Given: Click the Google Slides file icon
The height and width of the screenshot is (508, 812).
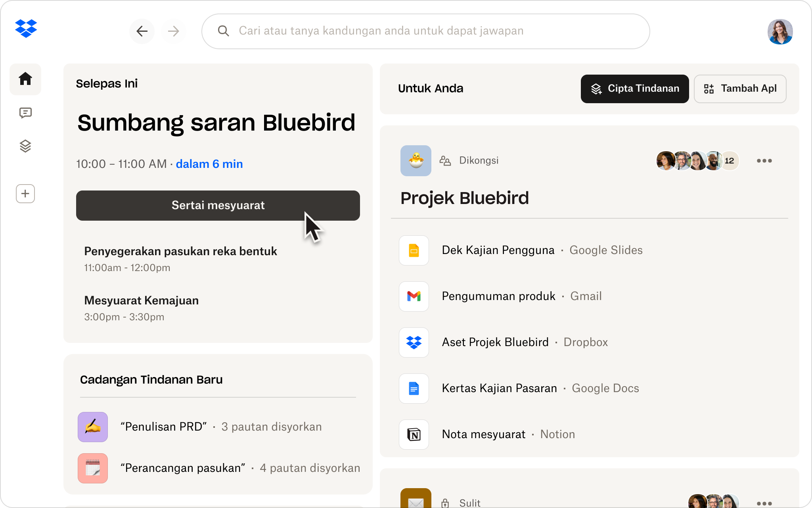Looking at the screenshot, I should (x=414, y=250).
